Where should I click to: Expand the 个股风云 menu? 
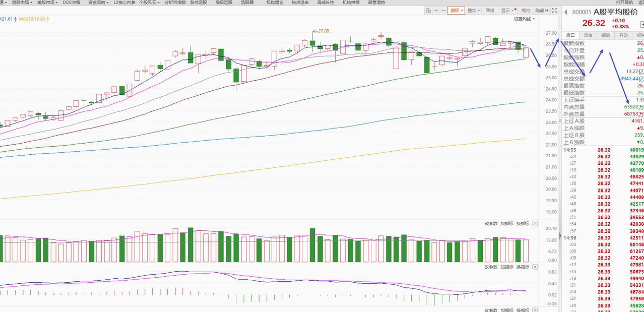149,3
